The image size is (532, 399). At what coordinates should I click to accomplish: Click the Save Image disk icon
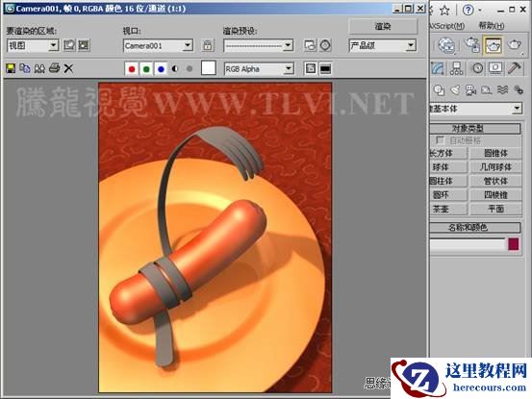(x=11, y=69)
